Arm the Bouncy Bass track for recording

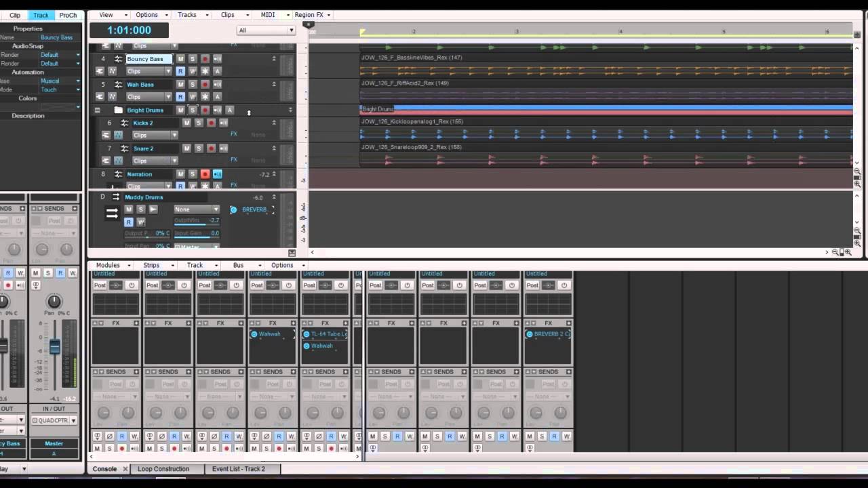pos(205,59)
